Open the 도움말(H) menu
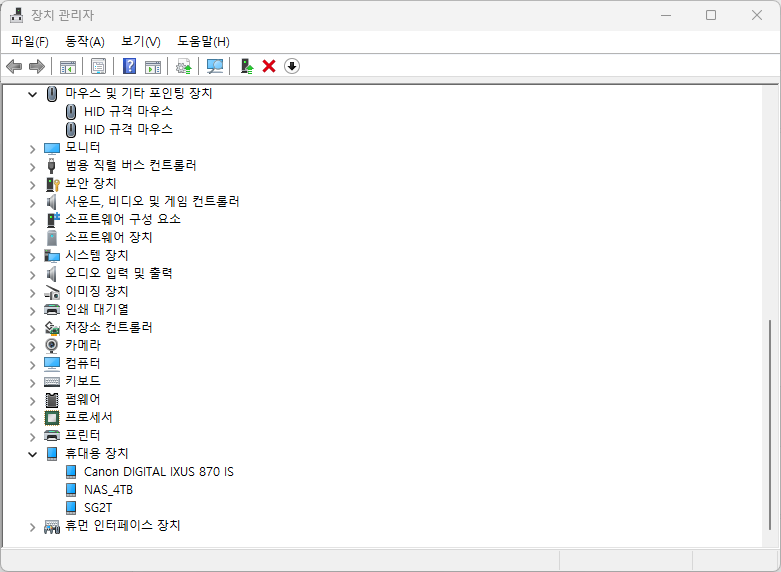Screen dimensions: 781x572 [x=203, y=41]
